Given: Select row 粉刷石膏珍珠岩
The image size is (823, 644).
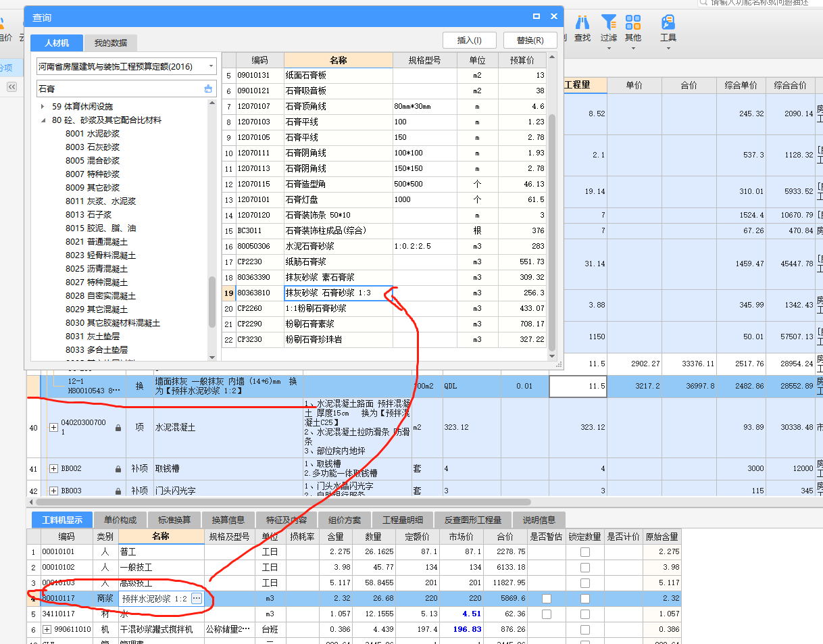Looking at the screenshot, I should 384,339.
